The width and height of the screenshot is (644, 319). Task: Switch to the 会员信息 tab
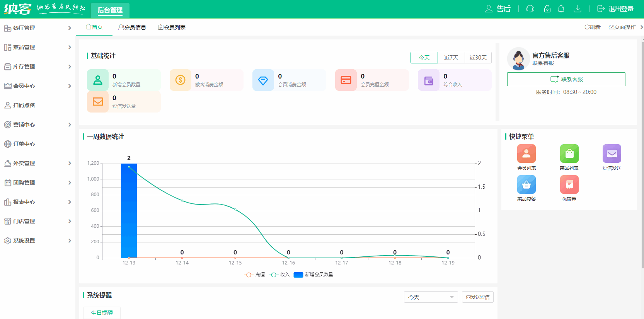tap(132, 27)
